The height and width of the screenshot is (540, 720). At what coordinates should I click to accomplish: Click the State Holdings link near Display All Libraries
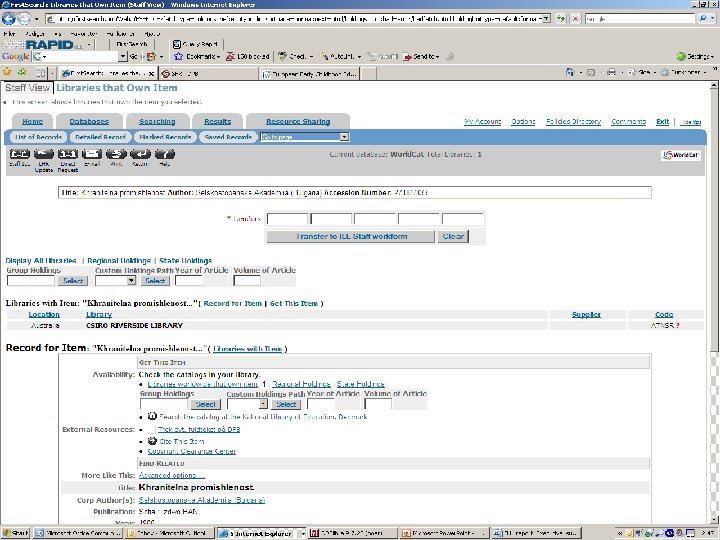click(186, 260)
